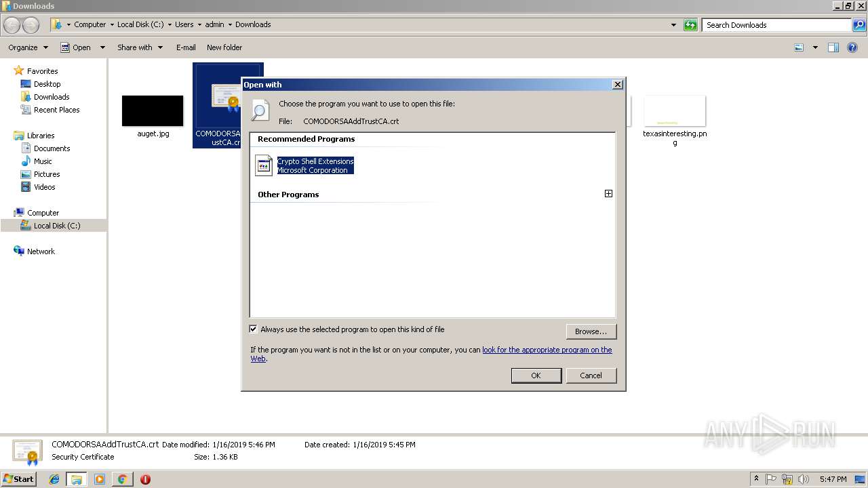Open the Help question mark icon
The height and width of the screenshot is (488, 868).
[x=852, y=47]
